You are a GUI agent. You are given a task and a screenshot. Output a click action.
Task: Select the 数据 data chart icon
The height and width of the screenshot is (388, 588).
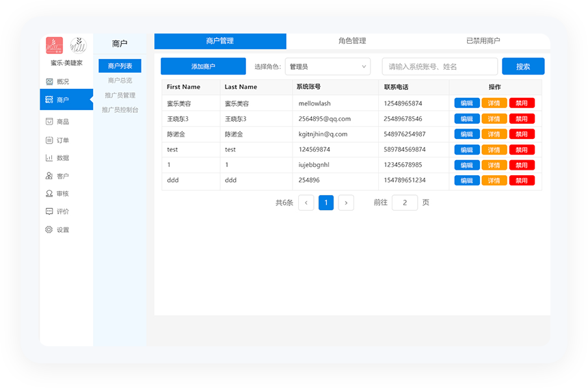click(x=49, y=158)
